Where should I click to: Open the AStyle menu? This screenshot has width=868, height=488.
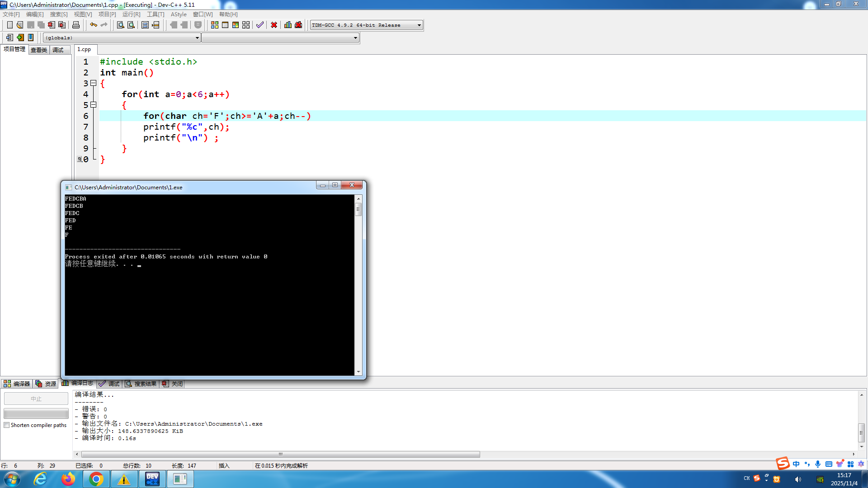pos(179,14)
